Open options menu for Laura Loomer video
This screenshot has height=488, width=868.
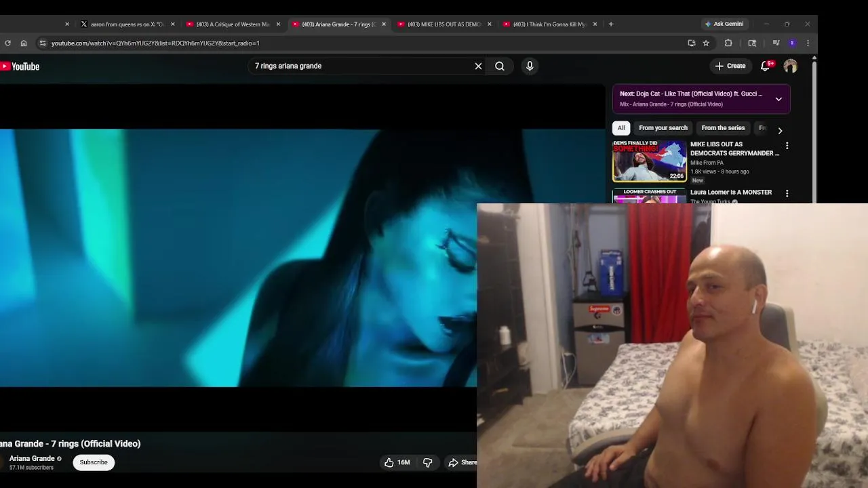[787, 194]
